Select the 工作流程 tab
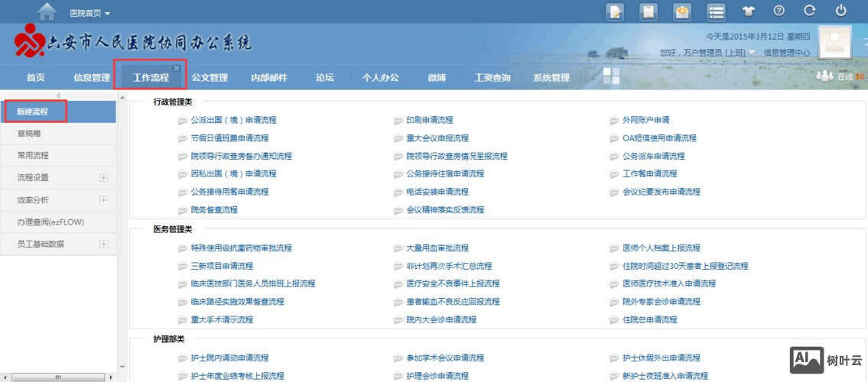 point(151,78)
